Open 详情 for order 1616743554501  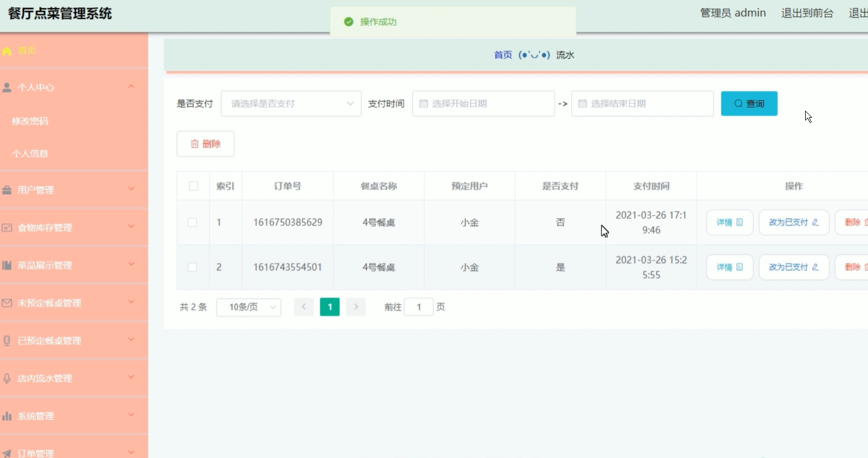coord(730,267)
